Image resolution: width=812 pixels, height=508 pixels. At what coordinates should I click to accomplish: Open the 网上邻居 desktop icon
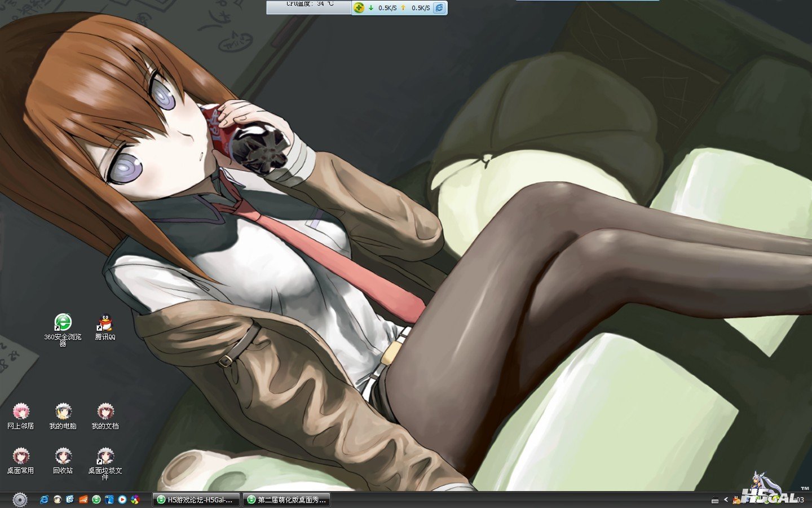click(21, 412)
